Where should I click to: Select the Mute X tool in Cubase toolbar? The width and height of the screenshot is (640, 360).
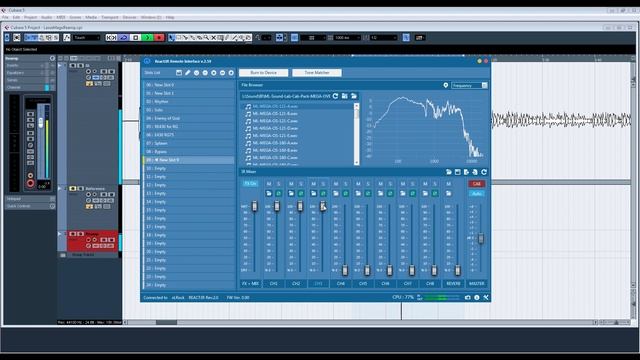213,38
